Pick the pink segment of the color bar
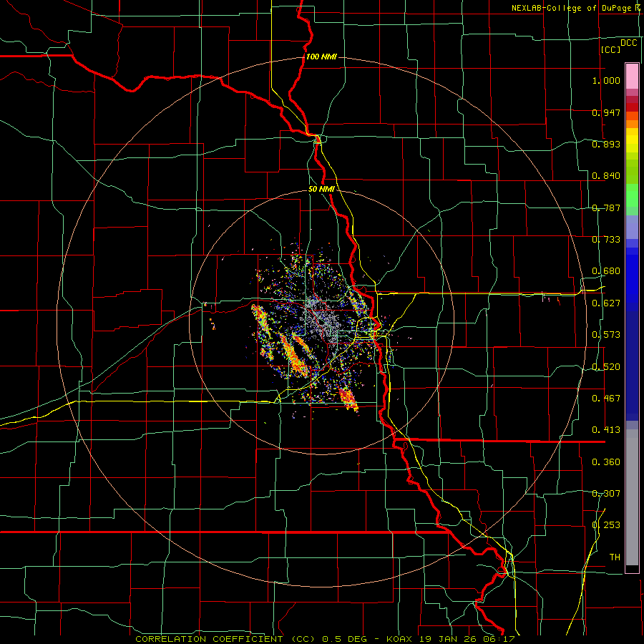The image size is (644, 644). tap(632, 76)
